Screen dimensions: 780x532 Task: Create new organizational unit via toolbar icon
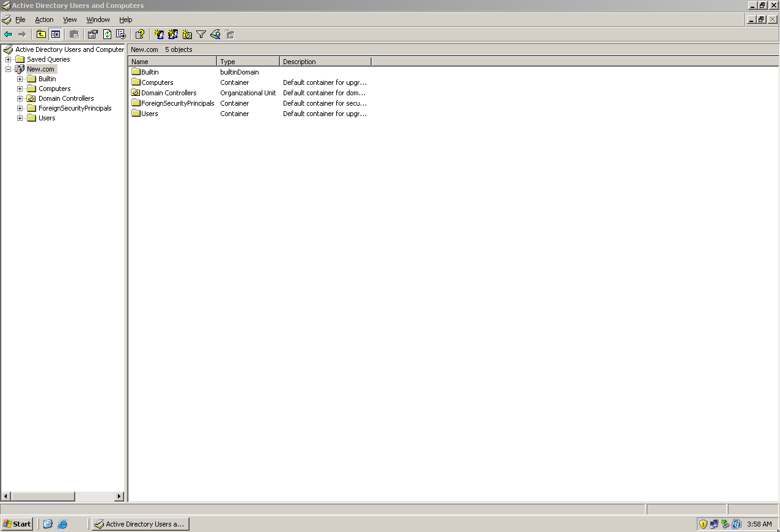pos(187,34)
